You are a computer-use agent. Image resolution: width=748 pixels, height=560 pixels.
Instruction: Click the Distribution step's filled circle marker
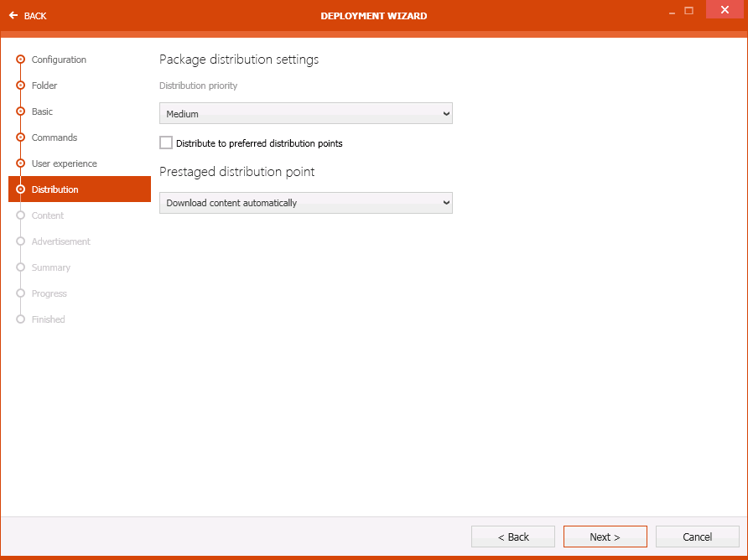(19, 189)
